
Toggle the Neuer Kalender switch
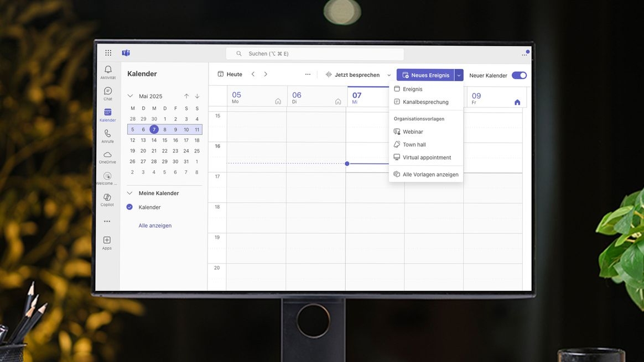[x=519, y=75]
